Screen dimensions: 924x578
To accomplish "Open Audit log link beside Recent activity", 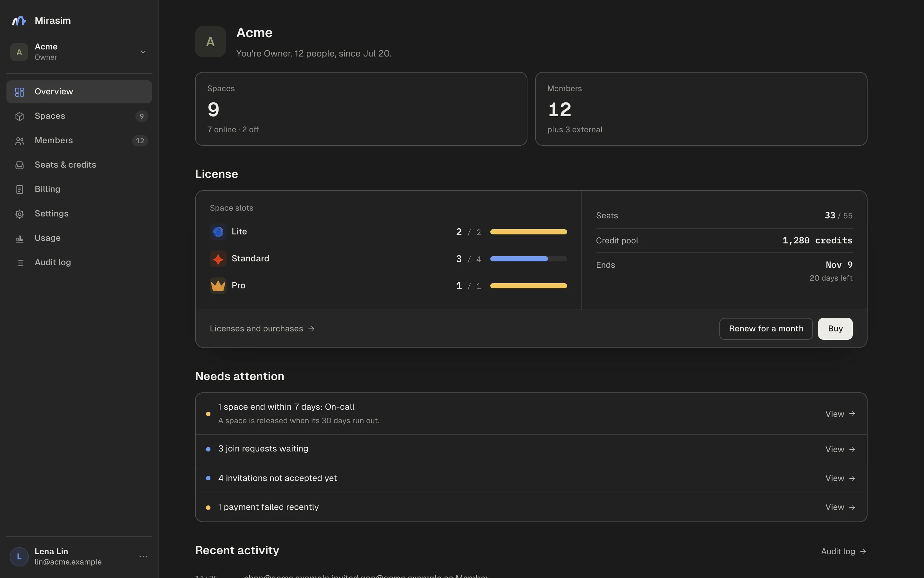I will [x=843, y=552].
